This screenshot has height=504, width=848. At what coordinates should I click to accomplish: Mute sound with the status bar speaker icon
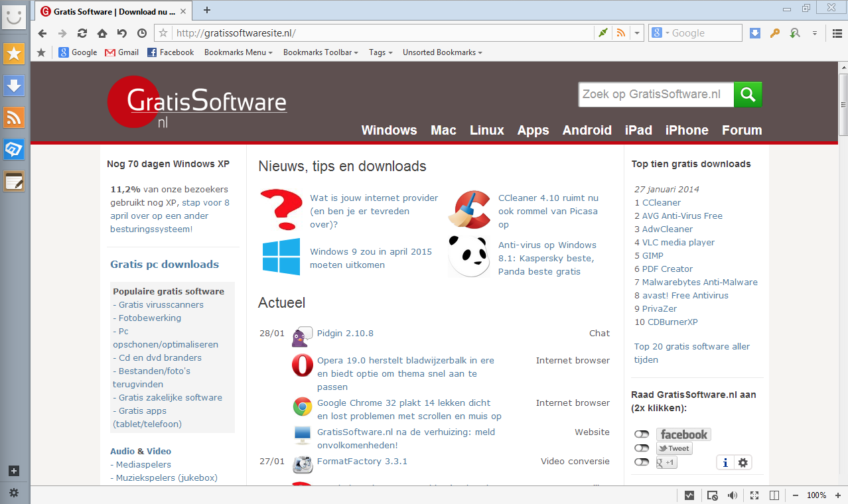(733, 495)
